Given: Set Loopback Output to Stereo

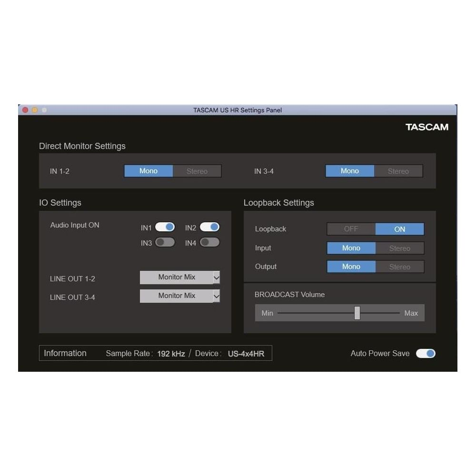Looking at the screenshot, I should coord(400,267).
